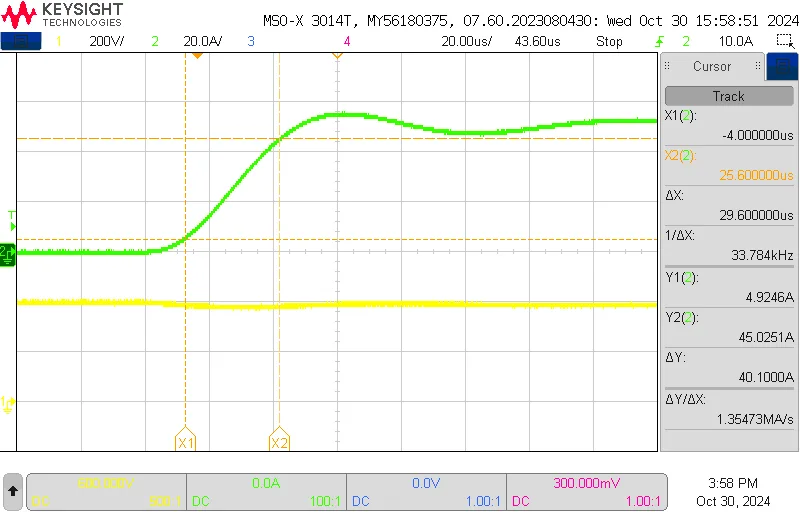800x512 pixels.
Task: Click Y1(2) cursor label
Action: [681, 277]
